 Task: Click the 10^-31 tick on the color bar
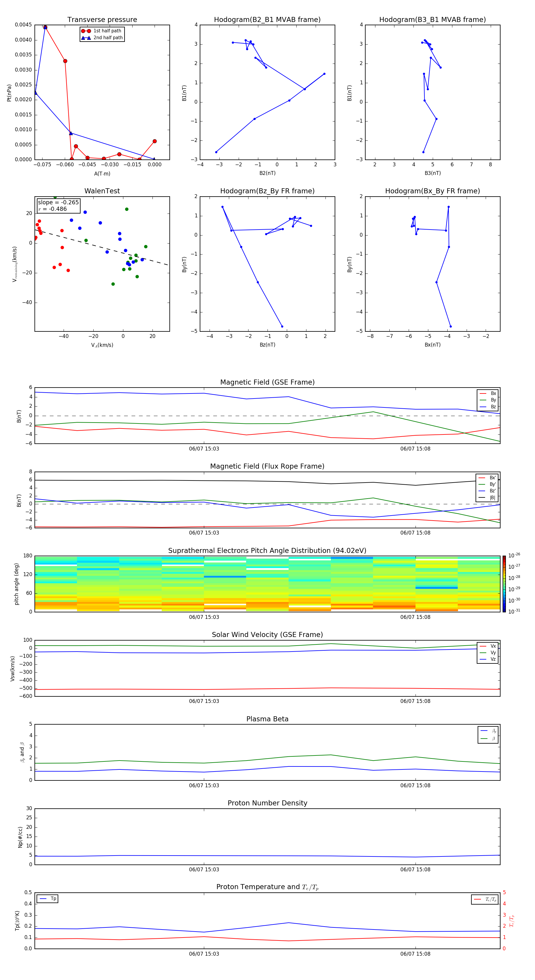tap(514, 611)
